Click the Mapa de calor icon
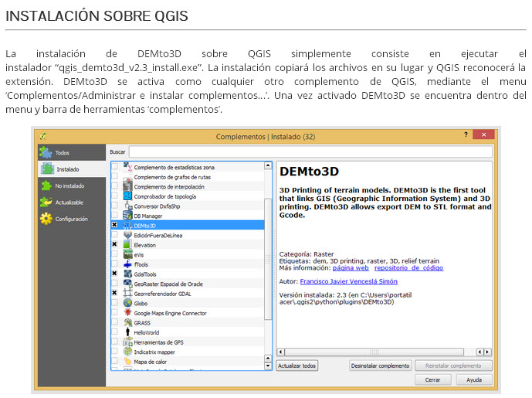Screen dimensions: 532x398 coord(127,362)
